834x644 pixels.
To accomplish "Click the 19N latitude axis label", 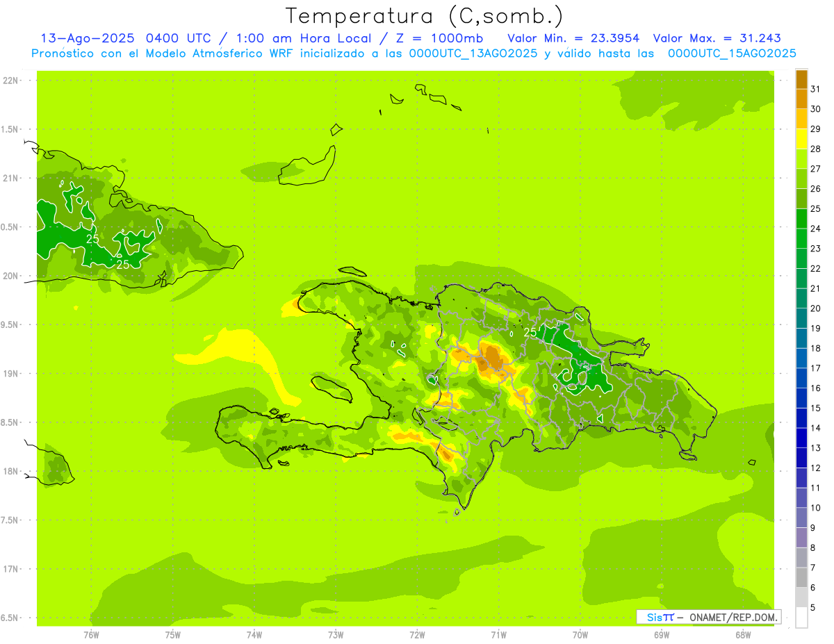I will coord(12,374).
